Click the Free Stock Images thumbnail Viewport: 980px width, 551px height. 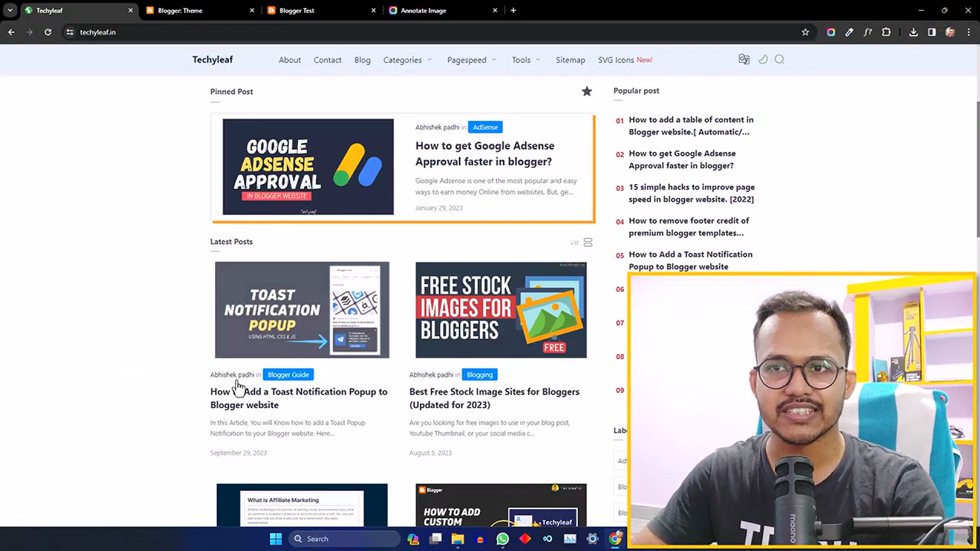click(x=501, y=310)
